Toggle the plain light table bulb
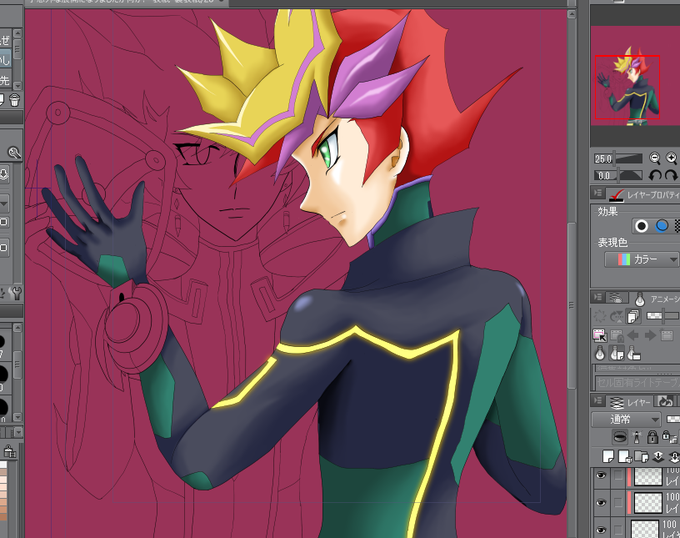This screenshot has width=680, height=538. tap(600, 354)
